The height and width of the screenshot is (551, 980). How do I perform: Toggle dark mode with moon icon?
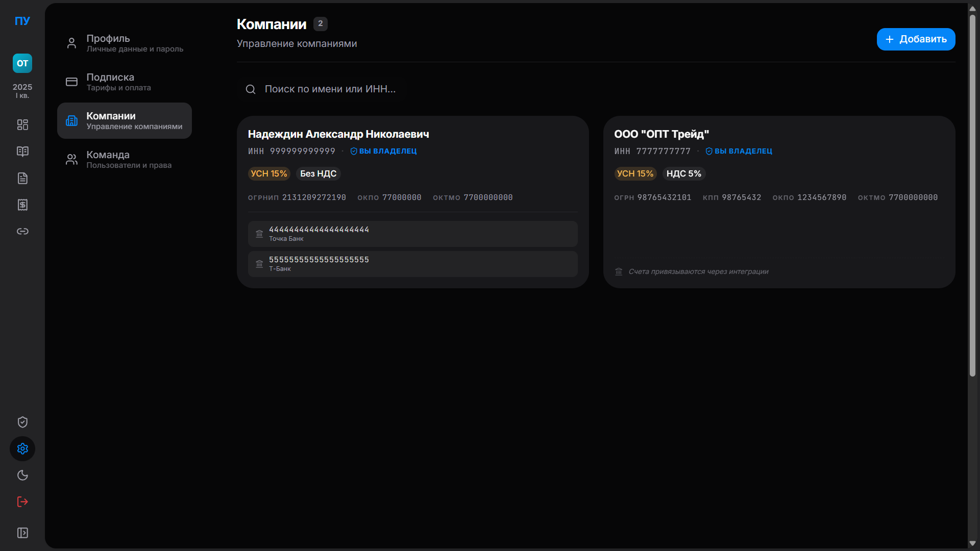click(22, 475)
